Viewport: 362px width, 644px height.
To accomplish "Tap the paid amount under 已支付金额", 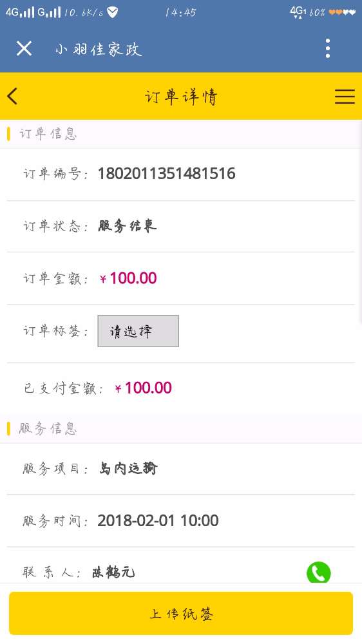I will click(143, 388).
